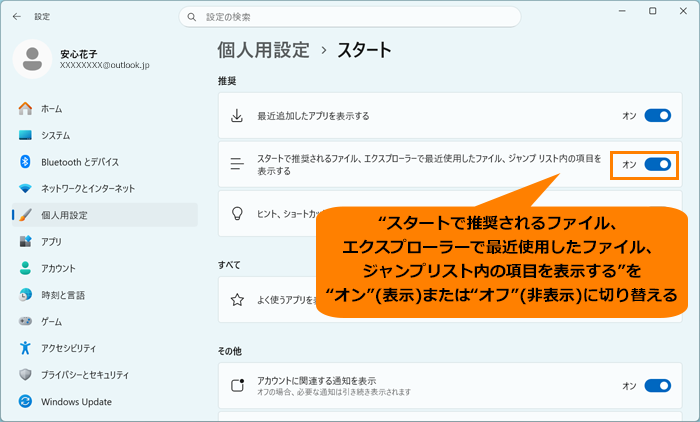The height and width of the screenshot is (422, 700).
Task: Open the 安心花子 account name
Action: [79, 54]
